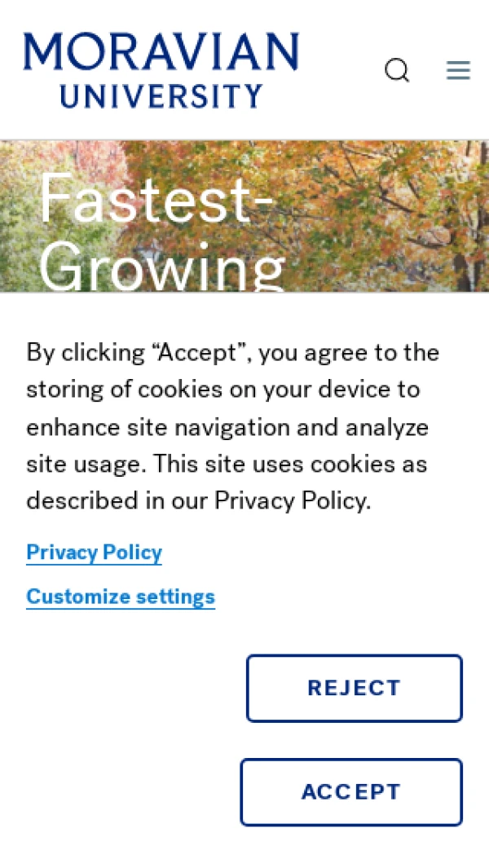The height and width of the screenshot is (868, 489).
Task: Click the word "UNIVERSITY" in the logo
Action: [161, 96]
